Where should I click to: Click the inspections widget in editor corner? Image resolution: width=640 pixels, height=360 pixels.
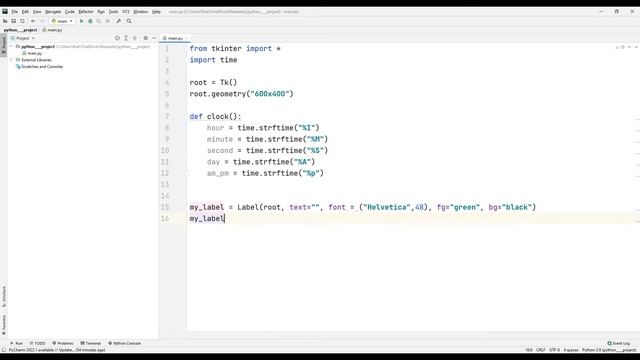pos(620,47)
